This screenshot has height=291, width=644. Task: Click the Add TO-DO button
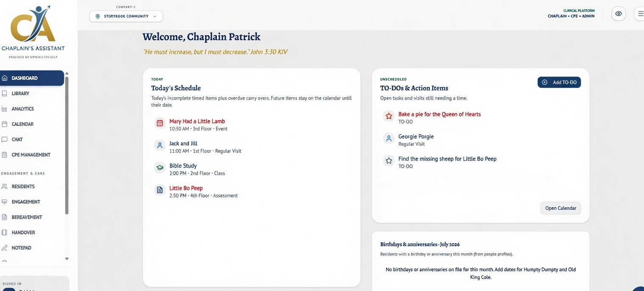tap(559, 82)
